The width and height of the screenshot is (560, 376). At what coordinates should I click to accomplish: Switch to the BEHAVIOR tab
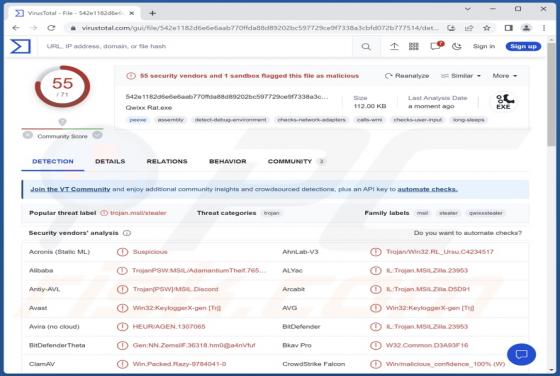[x=228, y=161]
